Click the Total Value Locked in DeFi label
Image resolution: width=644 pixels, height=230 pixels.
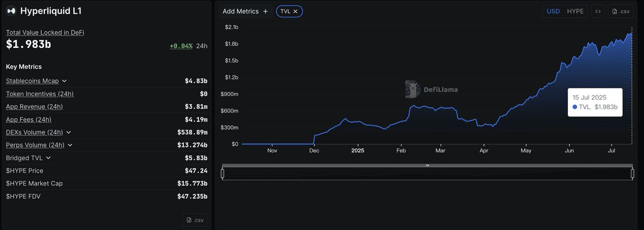coord(45,32)
